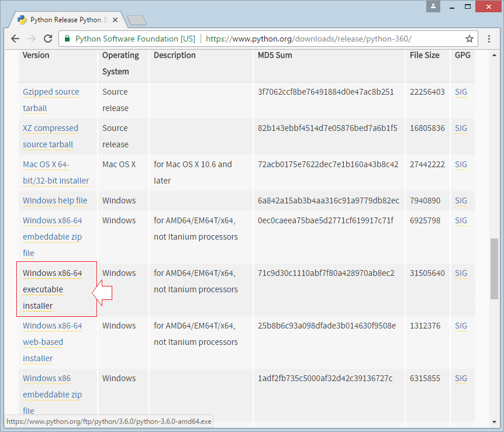Select MD5 sum 25b8b6c93a098dfade3b014630f9508e
The height and width of the screenshot is (432, 504).
327,326
